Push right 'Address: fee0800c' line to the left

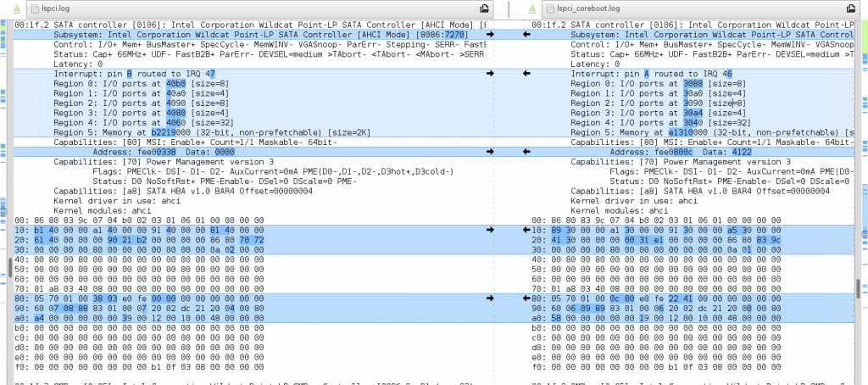(526, 151)
